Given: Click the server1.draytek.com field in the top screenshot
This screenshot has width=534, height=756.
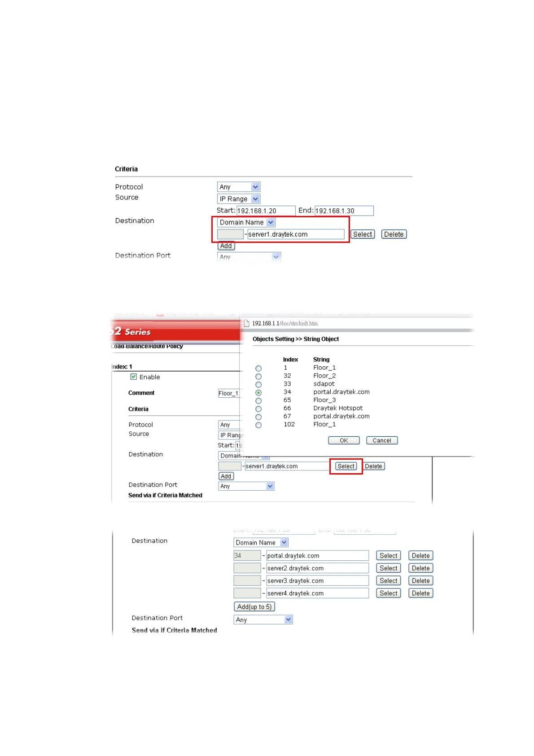Looking at the screenshot, I should point(296,234).
